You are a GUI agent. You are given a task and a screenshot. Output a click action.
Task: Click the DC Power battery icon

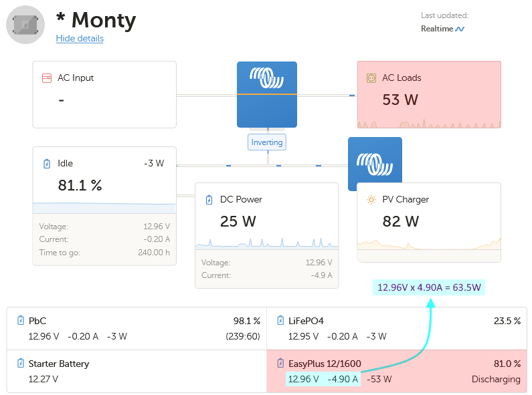pos(209,200)
